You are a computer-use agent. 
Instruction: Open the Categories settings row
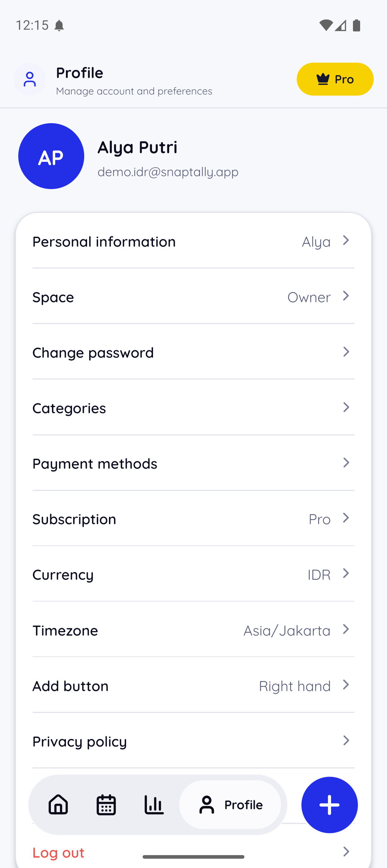[x=193, y=408]
